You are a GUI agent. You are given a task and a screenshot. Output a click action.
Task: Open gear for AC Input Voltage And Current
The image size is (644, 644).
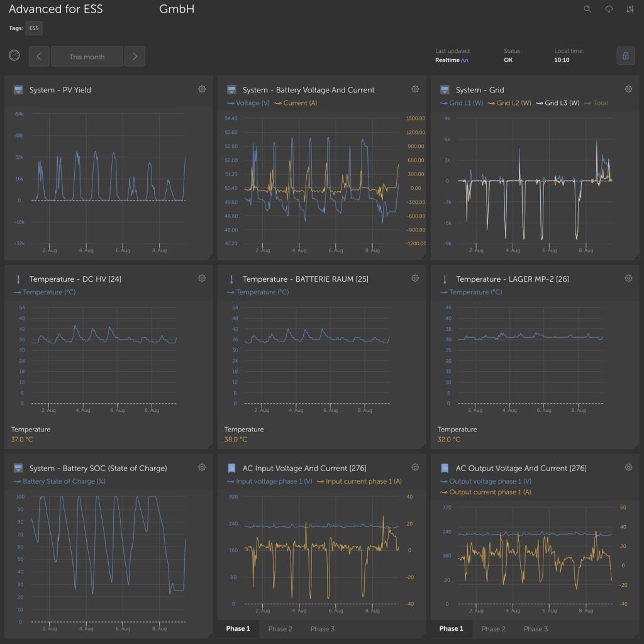point(415,467)
